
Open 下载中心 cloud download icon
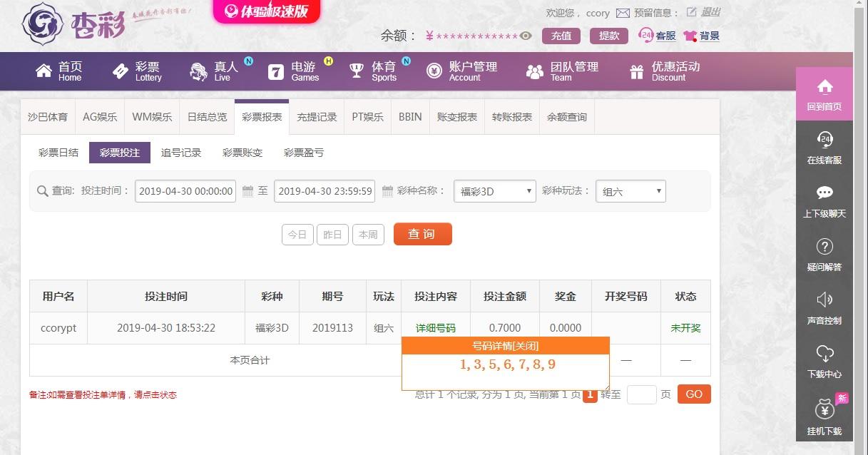click(x=824, y=353)
